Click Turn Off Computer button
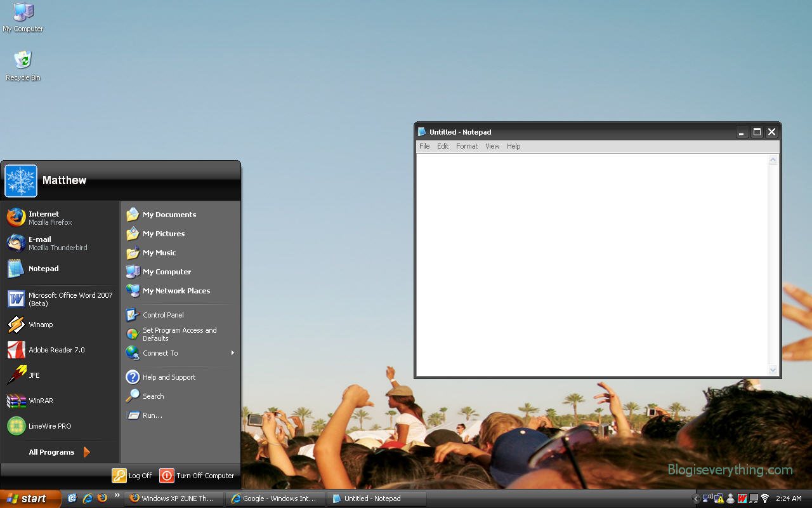This screenshot has width=812, height=508. click(x=197, y=476)
